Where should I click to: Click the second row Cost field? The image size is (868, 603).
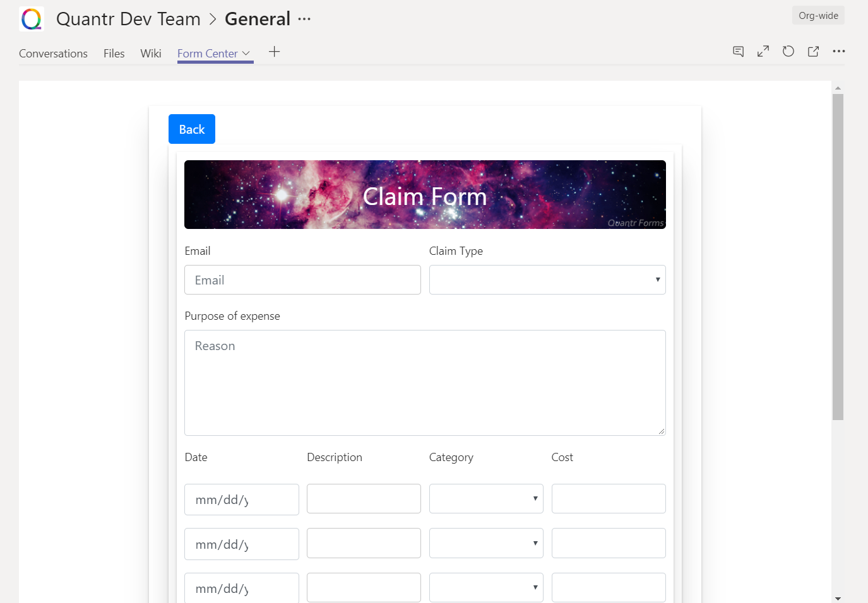pos(609,543)
